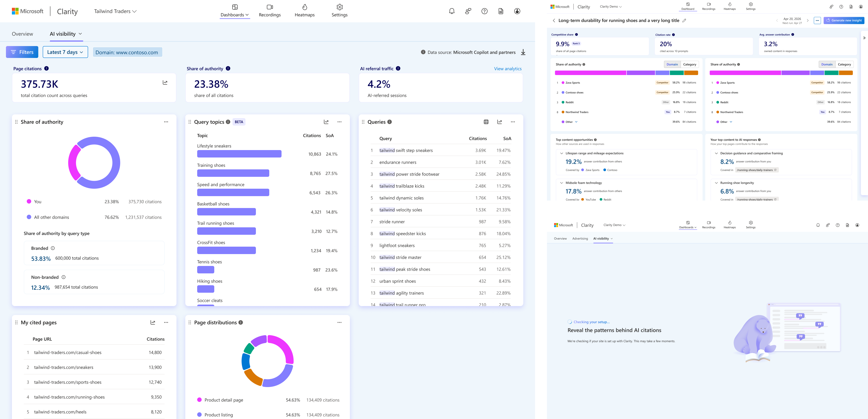This screenshot has width=868, height=419.
Task: Open trend chart icon in Page citations card
Action: tap(165, 82)
